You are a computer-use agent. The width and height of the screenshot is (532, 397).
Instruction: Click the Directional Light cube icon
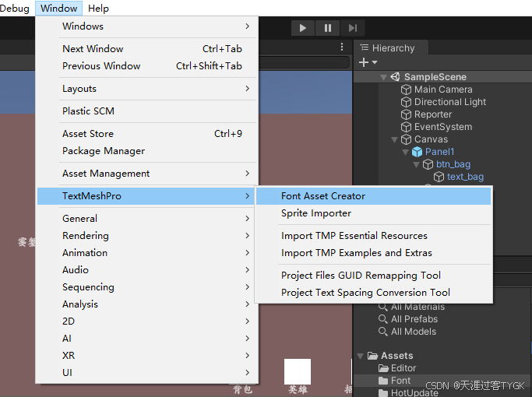(x=406, y=102)
